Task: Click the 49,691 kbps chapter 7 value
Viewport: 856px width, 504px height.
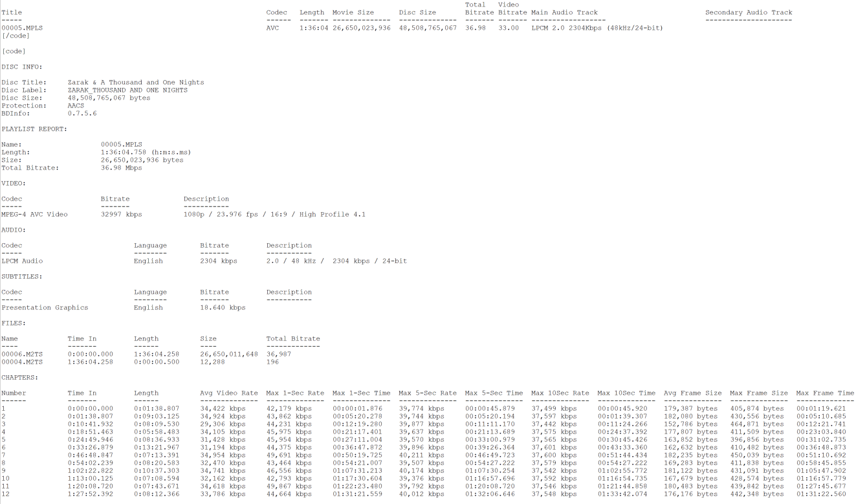Action: [x=289, y=455]
